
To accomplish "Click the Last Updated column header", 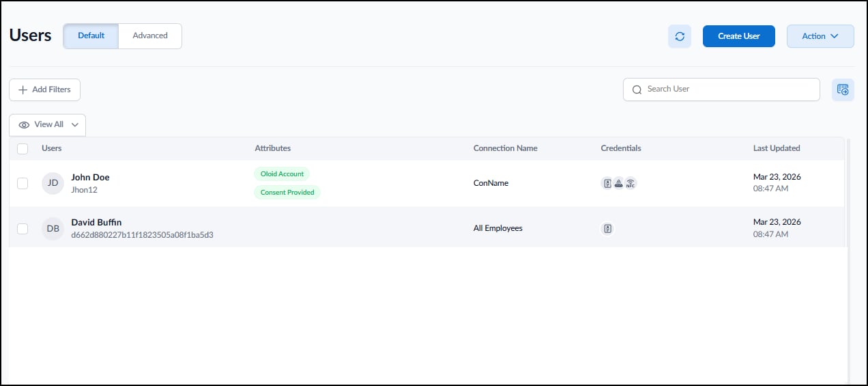I will pos(777,148).
